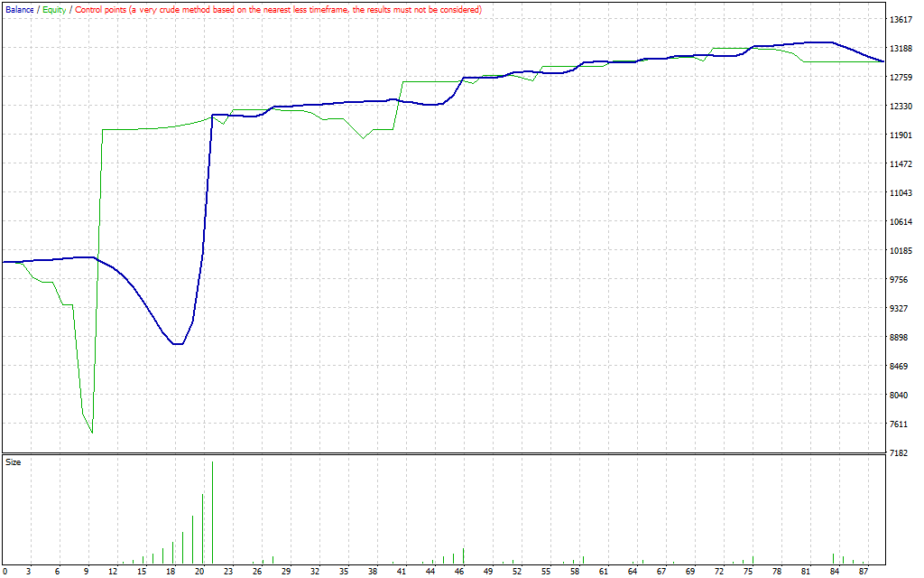Select trade number 87 on the horizontal axis
Viewport: 924px width, 578px height.
[x=864, y=571]
